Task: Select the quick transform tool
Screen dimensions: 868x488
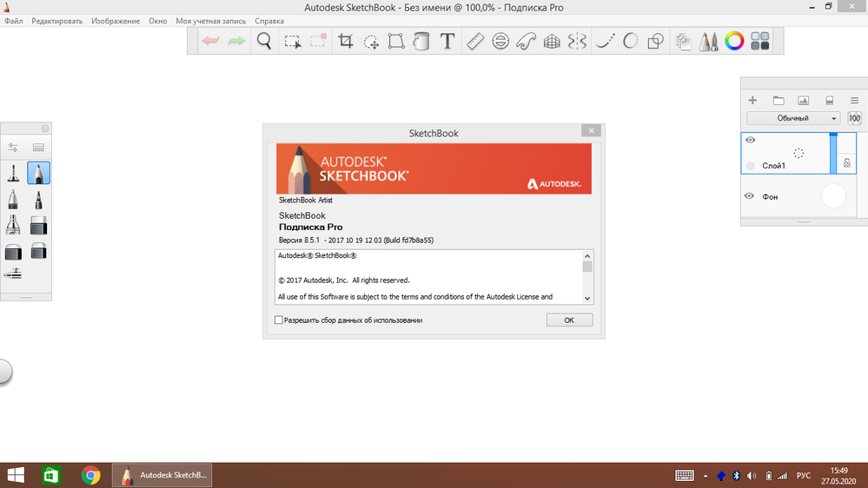Action: [x=371, y=42]
